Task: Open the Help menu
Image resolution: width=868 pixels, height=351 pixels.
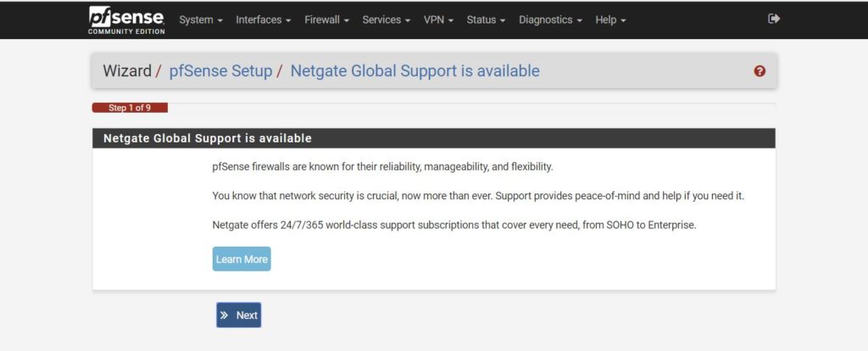Action: tap(610, 20)
